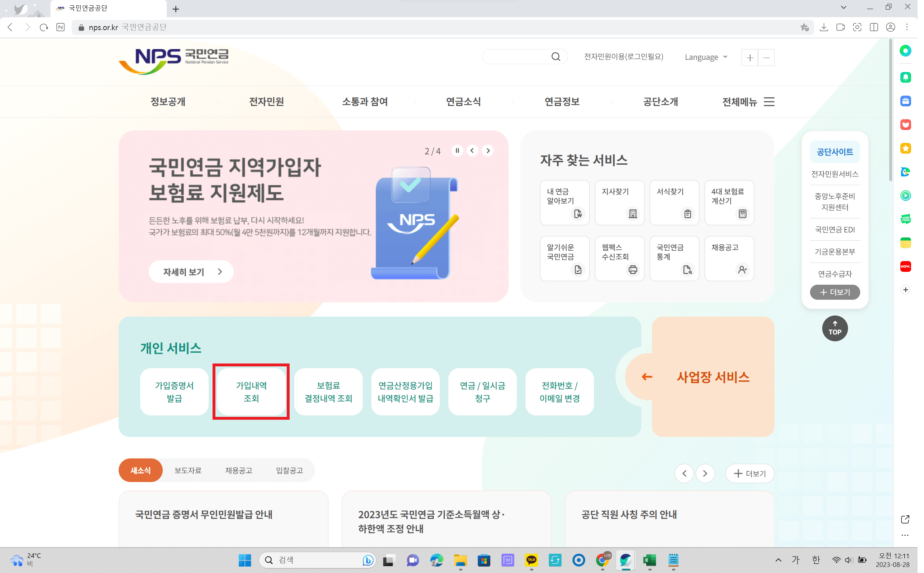Click the screen capture icon in browser toolbar
This screenshot has width=924, height=573.
[x=857, y=27]
